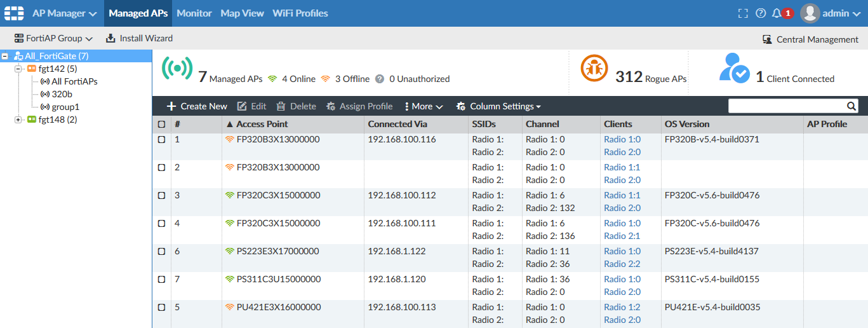Toggle fullscreen mode icon
The height and width of the screenshot is (328, 868).
click(744, 13)
